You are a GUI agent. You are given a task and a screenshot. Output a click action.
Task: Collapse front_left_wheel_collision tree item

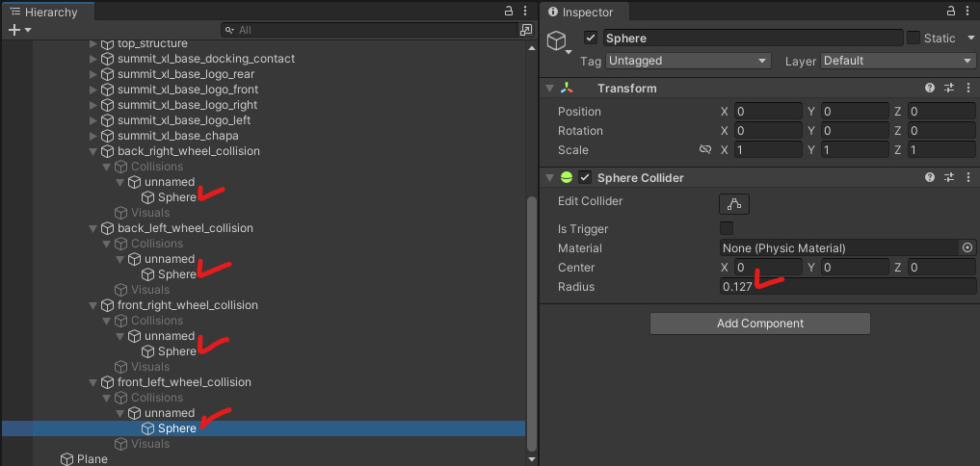point(93,381)
